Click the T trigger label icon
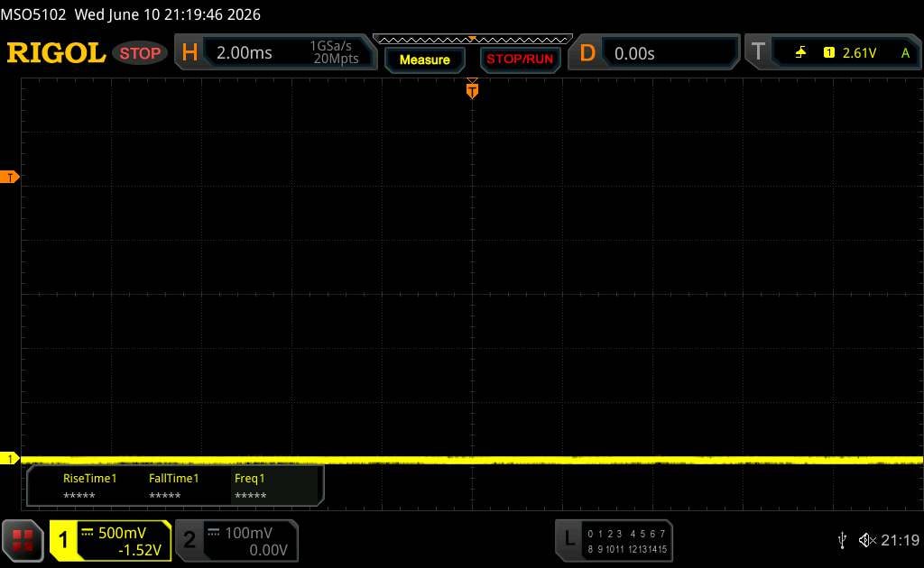This screenshot has height=568, width=924. pos(758,51)
